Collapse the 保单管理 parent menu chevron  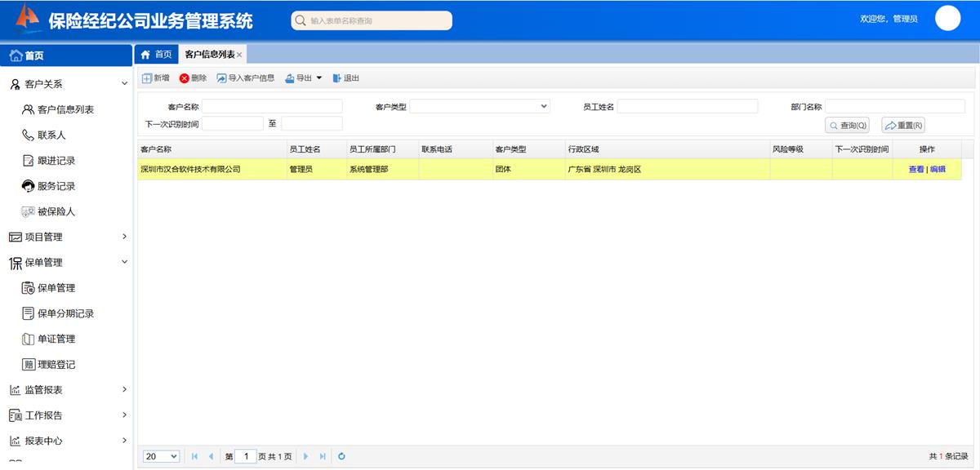[x=124, y=262]
